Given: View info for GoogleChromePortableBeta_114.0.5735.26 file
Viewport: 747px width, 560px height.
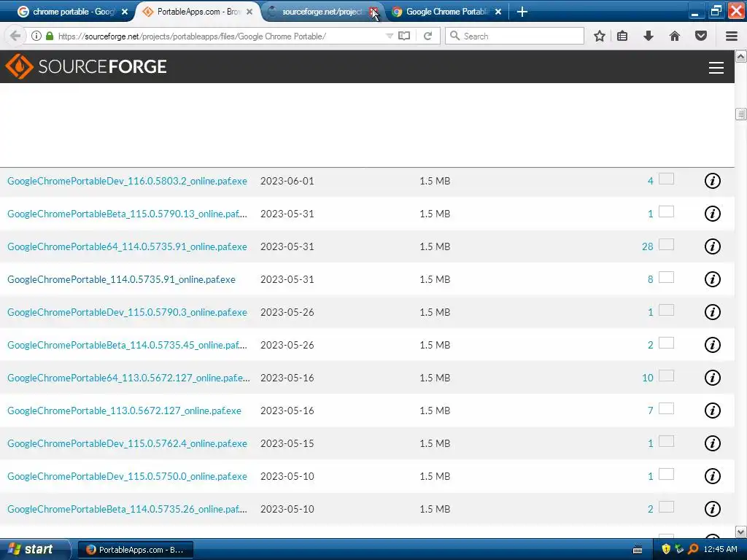Looking at the screenshot, I should pyautogui.click(x=712, y=510).
